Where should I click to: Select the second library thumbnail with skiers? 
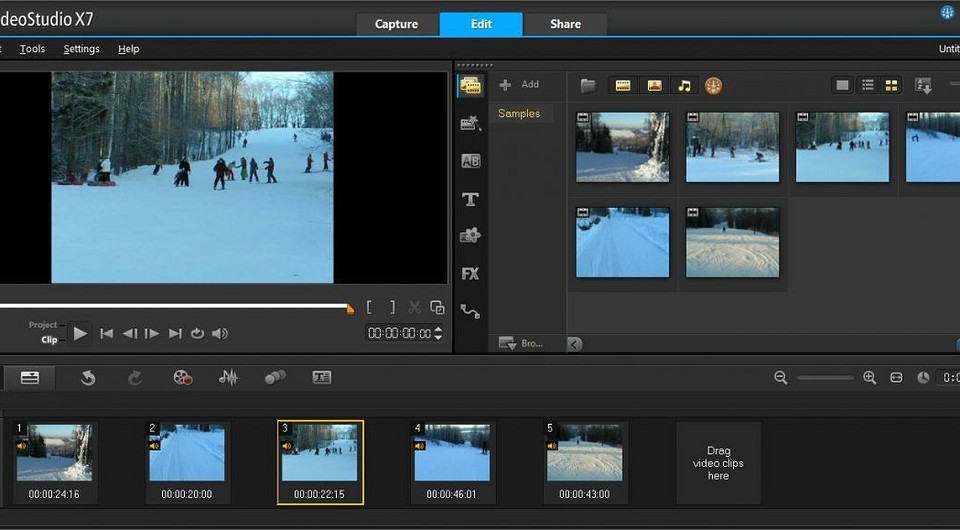(732, 147)
